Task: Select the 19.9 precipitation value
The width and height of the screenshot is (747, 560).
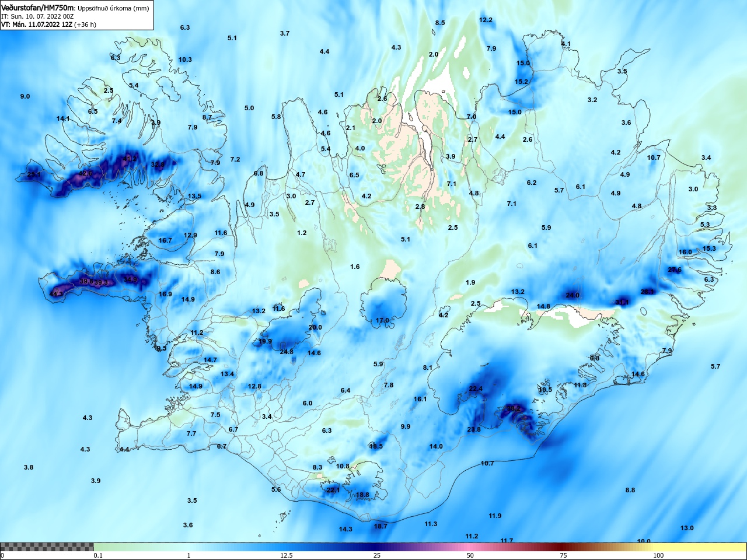Action: point(265,341)
